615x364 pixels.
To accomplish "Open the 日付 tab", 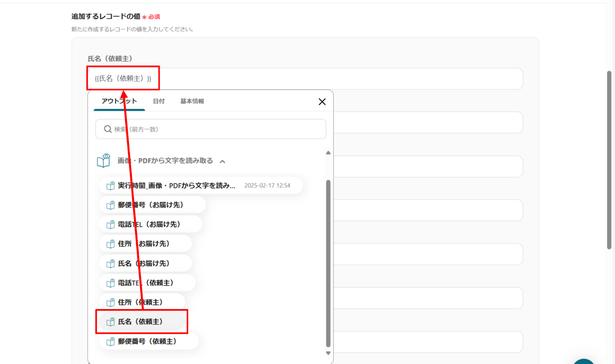I will (159, 101).
